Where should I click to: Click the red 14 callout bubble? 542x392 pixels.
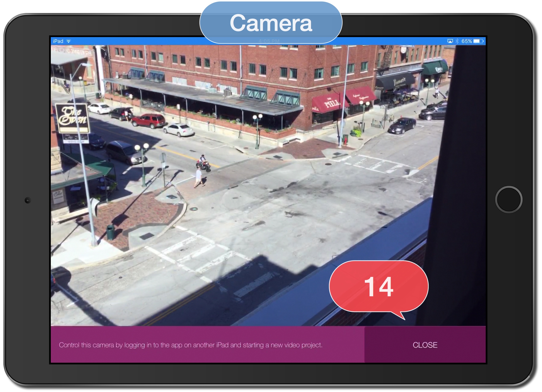point(379,286)
